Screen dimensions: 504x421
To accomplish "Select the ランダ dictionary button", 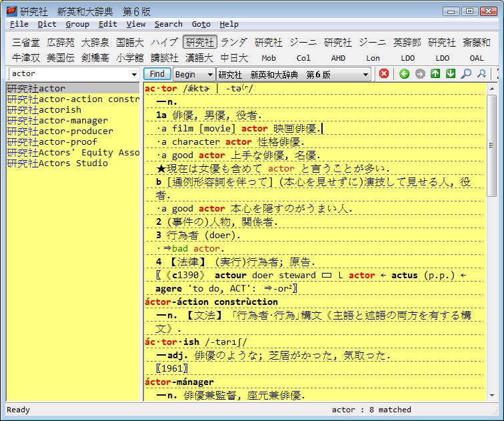I will tap(234, 42).
